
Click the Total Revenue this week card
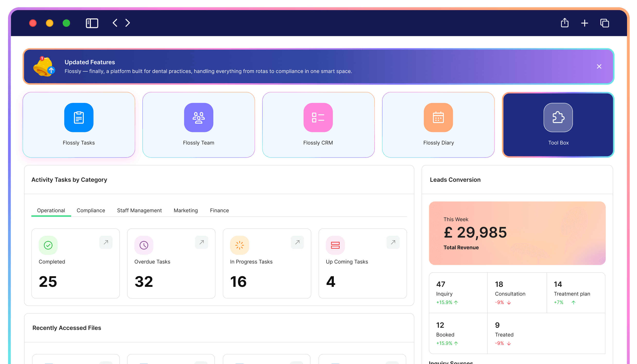pos(517,233)
